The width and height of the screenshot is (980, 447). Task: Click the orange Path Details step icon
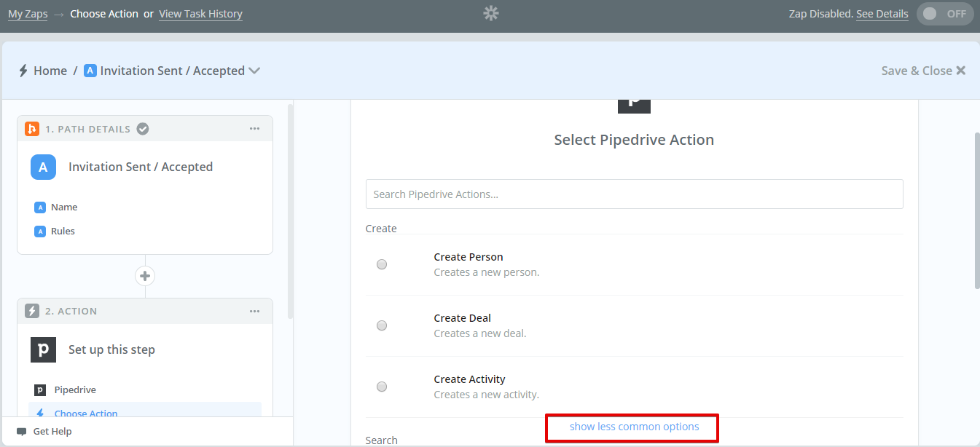click(32, 129)
